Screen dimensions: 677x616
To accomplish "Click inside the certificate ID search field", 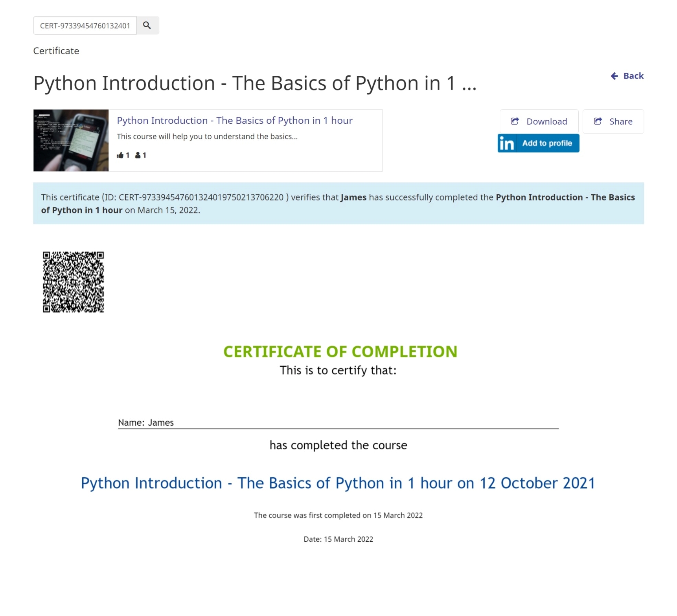I will [85, 26].
